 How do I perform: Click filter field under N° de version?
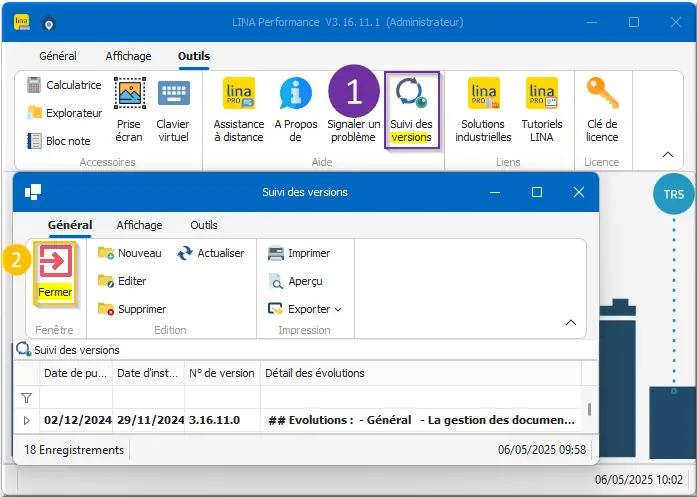pos(222,397)
